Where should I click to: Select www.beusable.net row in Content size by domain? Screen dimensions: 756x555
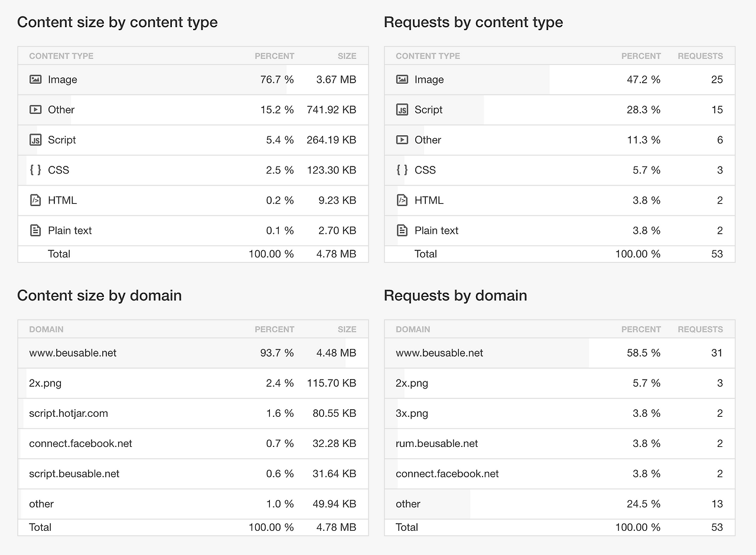tap(73, 353)
